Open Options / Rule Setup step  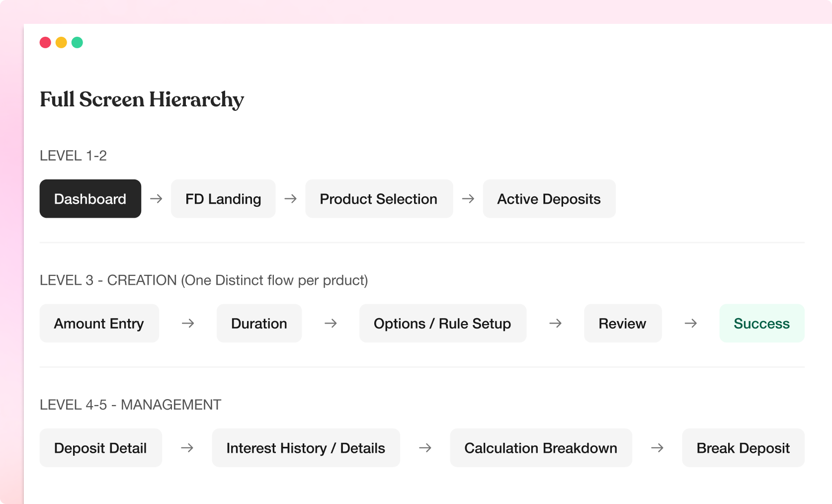tap(442, 324)
